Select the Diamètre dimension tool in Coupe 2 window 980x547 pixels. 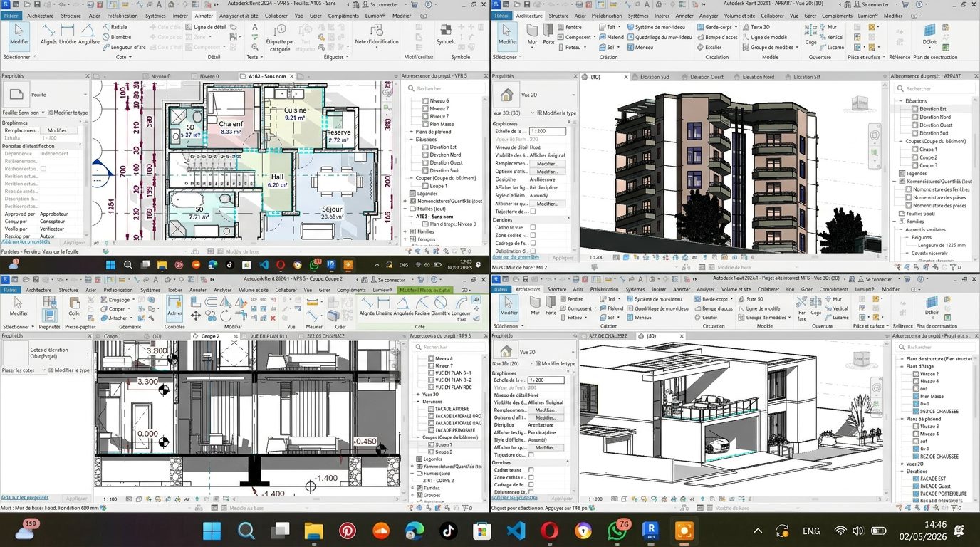click(x=440, y=305)
